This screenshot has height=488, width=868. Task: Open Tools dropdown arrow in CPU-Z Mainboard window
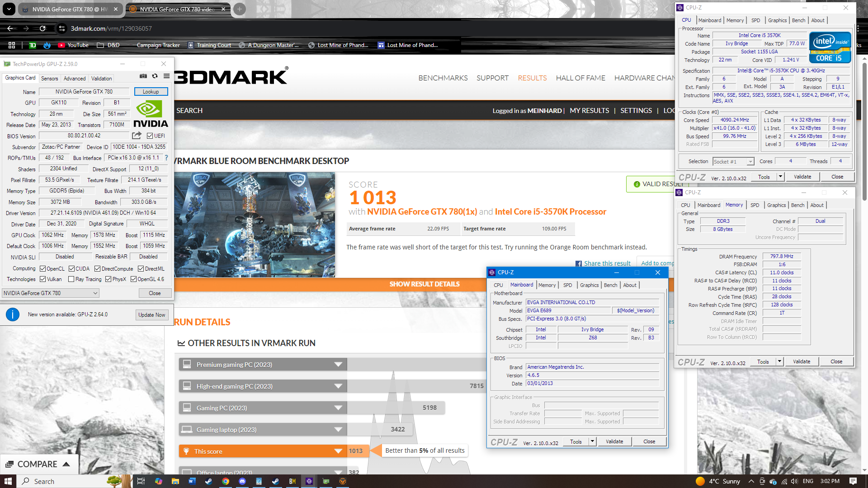(592, 441)
